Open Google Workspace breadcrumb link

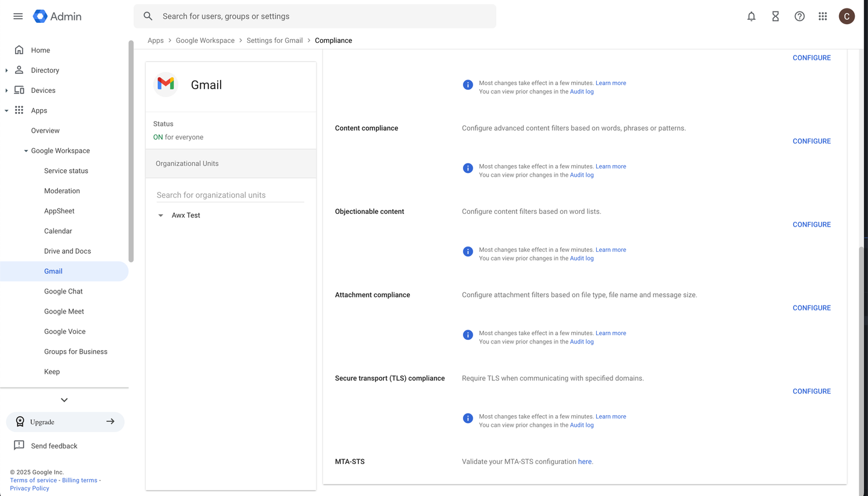coord(205,40)
